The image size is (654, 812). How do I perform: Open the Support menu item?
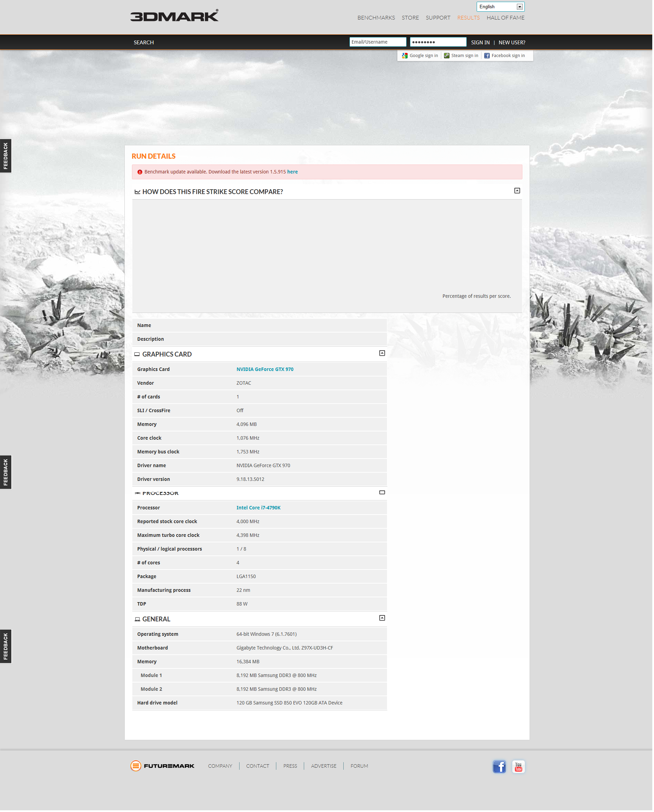pyautogui.click(x=438, y=18)
